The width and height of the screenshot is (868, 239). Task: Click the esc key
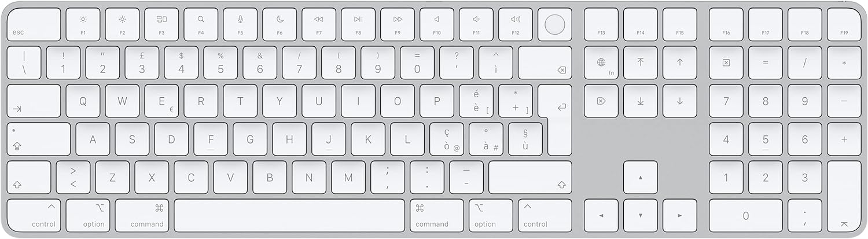click(x=34, y=24)
